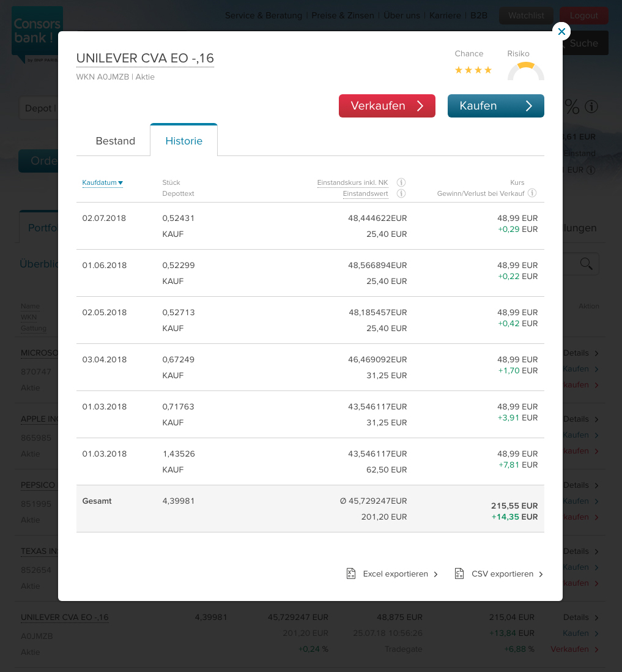Click purchase date 02.07.2018
The width and height of the screenshot is (622, 672).
[x=104, y=218]
